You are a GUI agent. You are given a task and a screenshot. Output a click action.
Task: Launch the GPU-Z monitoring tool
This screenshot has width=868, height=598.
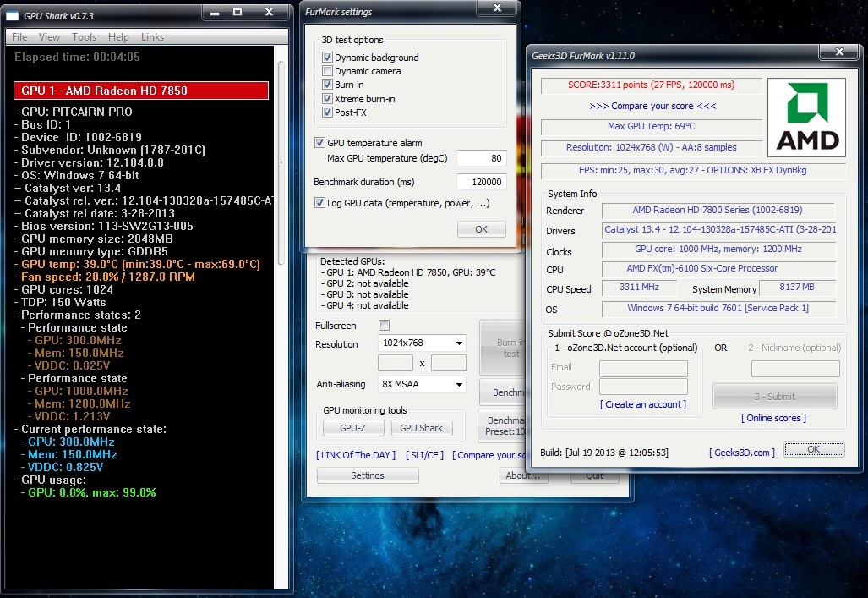353,428
